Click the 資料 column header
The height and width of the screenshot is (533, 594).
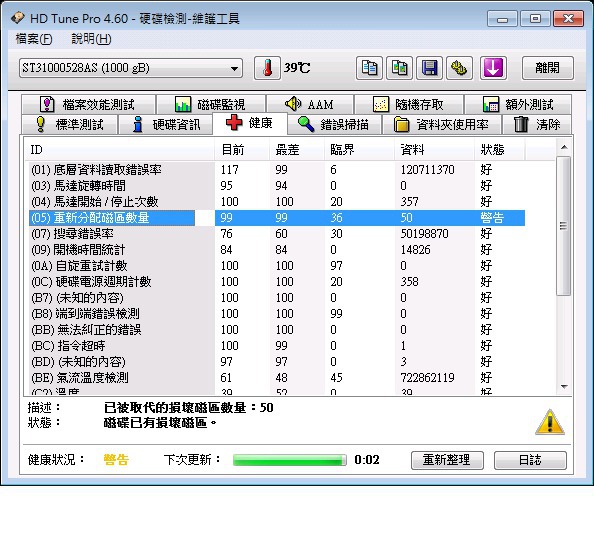pyautogui.click(x=435, y=150)
